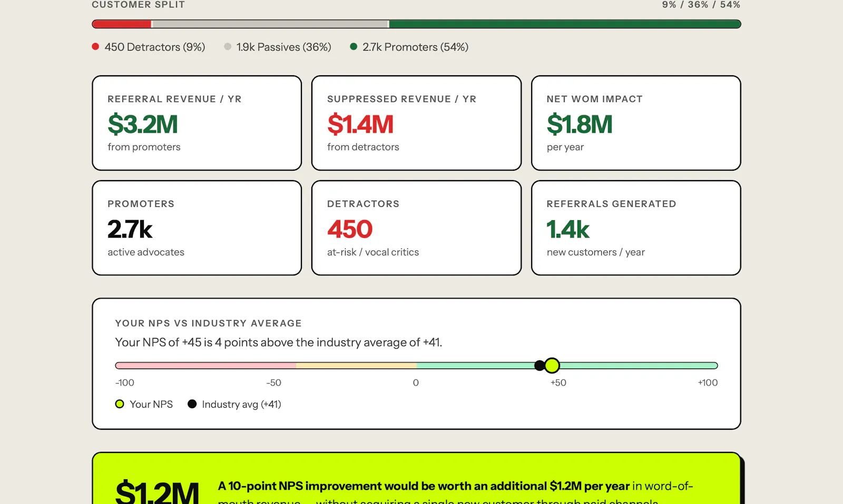The height and width of the screenshot is (504, 843).
Task: Click the 2.7k promoters value
Action: click(130, 229)
